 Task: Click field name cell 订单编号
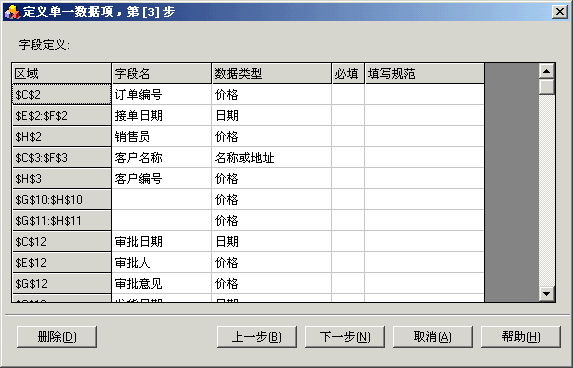coord(162,95)
